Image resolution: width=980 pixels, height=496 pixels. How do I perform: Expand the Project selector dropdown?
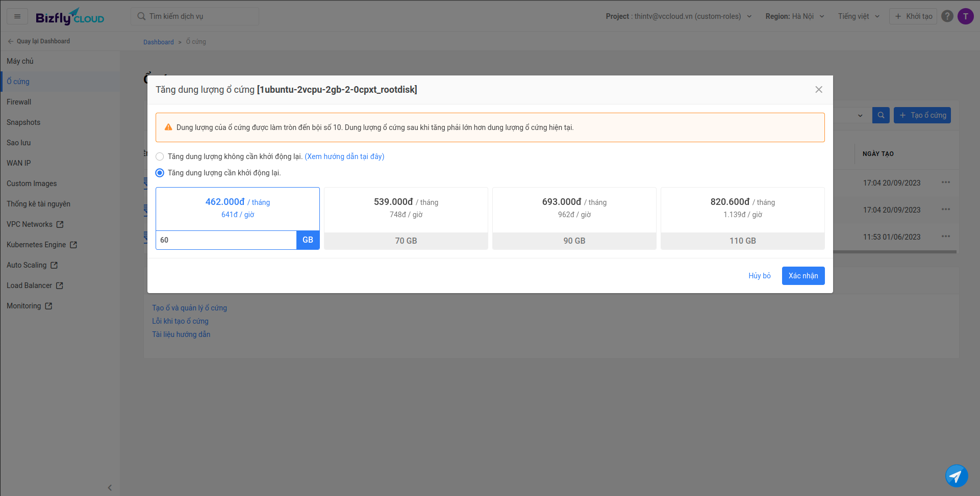point(679,16)
